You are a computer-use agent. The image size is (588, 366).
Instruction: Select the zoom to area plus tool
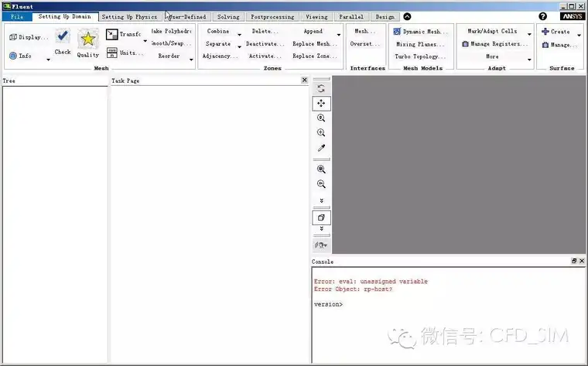coord(321,132)
